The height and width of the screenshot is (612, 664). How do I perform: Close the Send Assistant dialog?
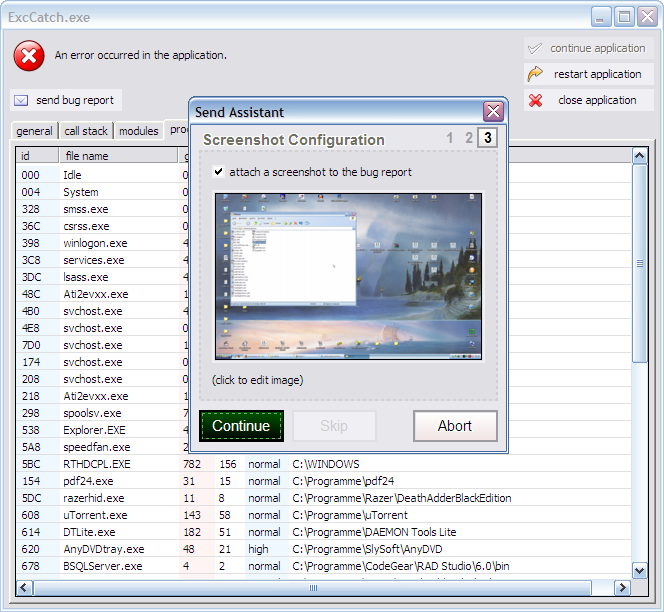[492, 112]
